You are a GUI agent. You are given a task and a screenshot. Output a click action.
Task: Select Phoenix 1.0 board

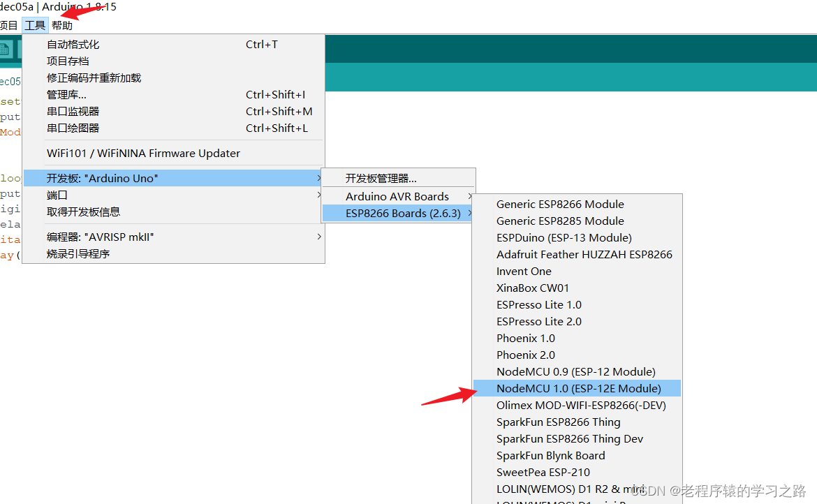click(577, 338)
